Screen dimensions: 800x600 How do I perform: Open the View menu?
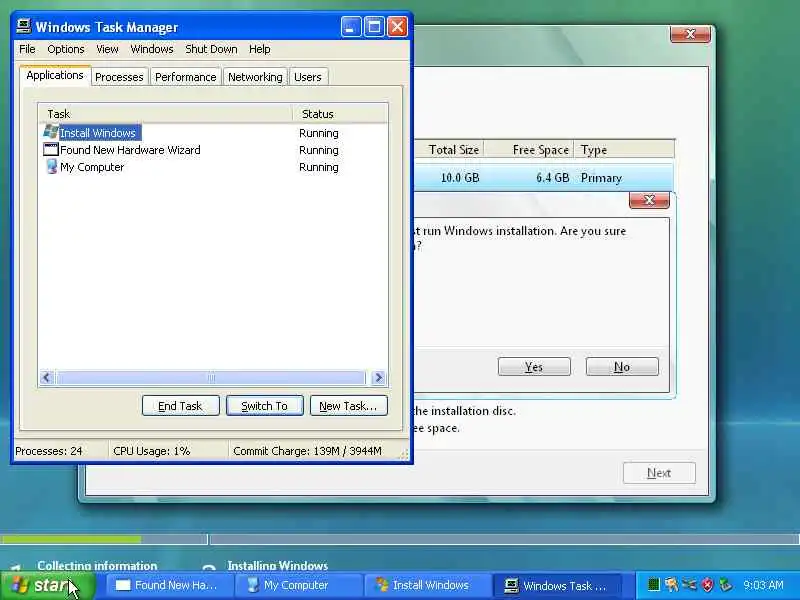[x=107, y=49]
